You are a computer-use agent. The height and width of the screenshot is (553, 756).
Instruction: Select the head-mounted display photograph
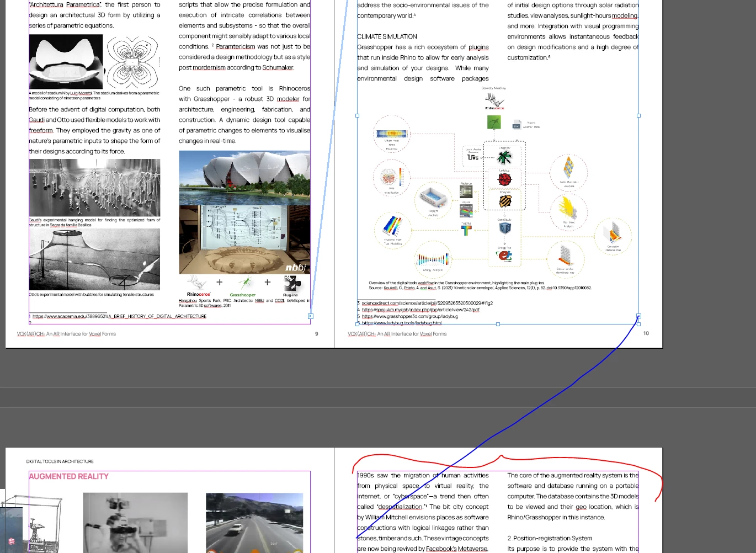135,523
